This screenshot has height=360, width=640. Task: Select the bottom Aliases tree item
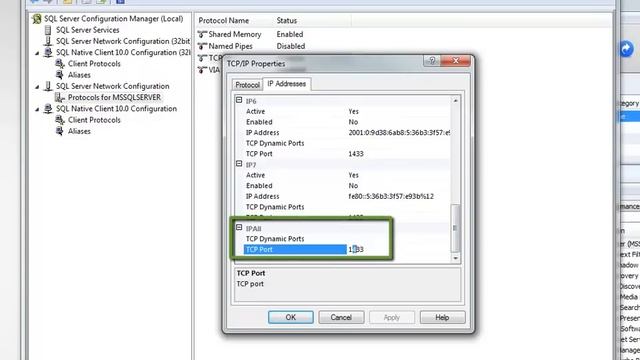(79, 131)
